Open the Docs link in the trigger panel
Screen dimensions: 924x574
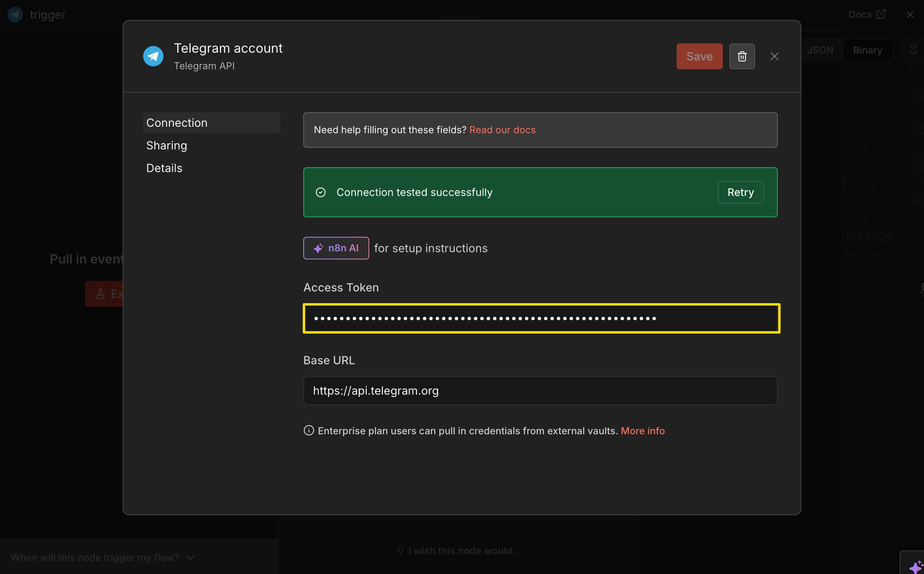pos(867,14)
